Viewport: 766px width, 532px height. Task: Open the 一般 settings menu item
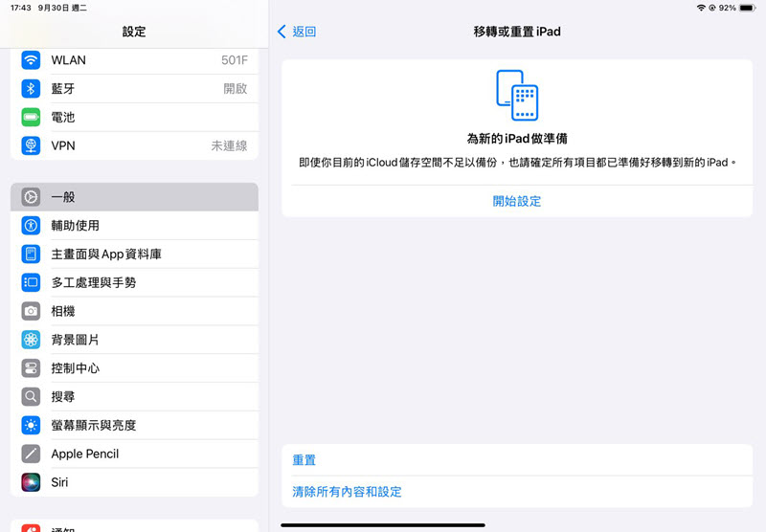[x=134, y=197]
